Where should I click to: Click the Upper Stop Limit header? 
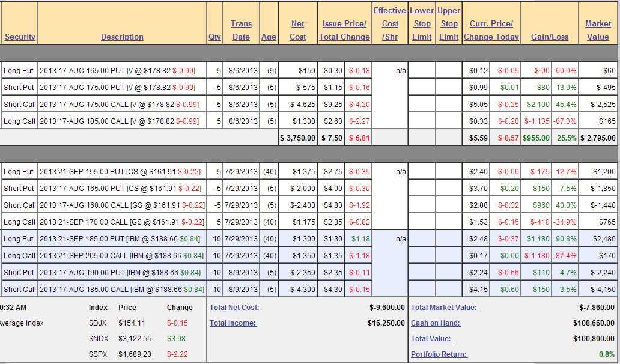[x=449, y=23]
